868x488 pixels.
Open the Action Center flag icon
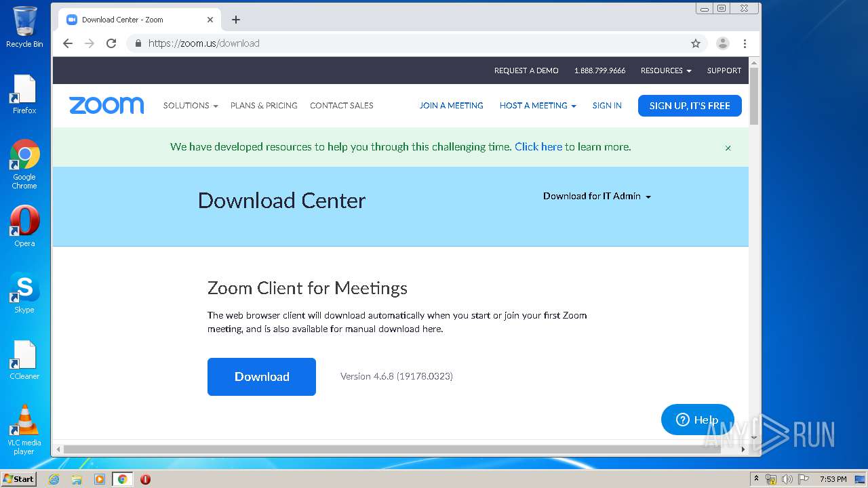pos(804,479)
